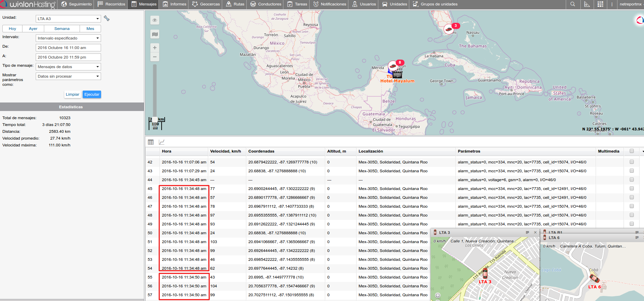This screenshot has height=301, width=644.
Task: Open the apps grid menu
Action: pyautogui.click(x=600, y=4)
